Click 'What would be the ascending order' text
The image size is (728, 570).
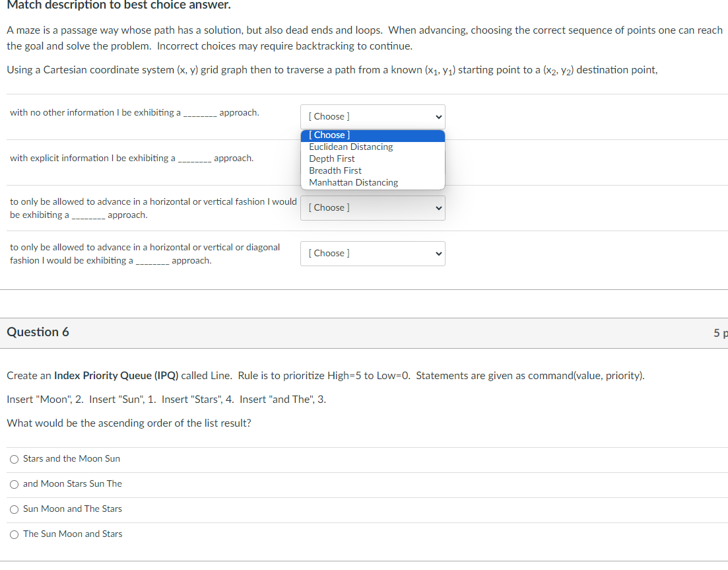pyautogui.click(x=129, y=423)
